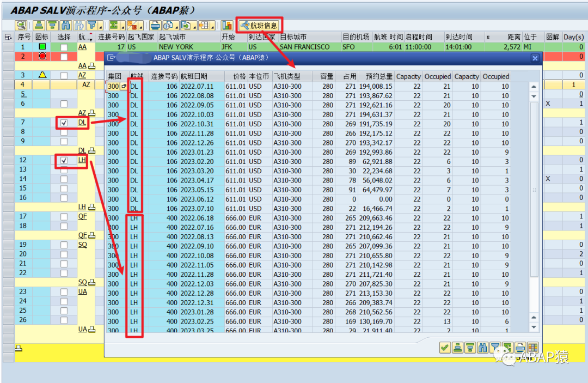588x383 pixels.
Task: Open search help beside the 300 cell
Action: click(124, 86)
